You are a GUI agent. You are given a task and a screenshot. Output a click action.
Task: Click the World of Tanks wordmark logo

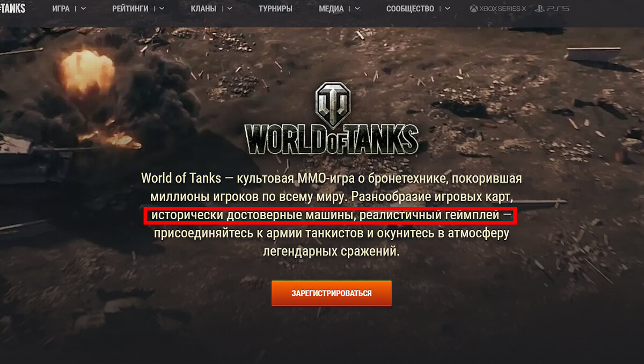[331, 139]
